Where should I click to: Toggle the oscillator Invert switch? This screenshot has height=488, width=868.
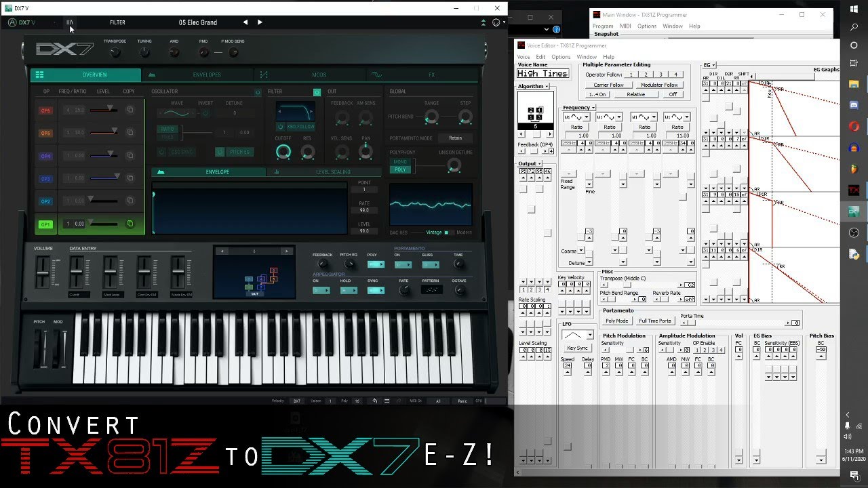coord(206,113)
